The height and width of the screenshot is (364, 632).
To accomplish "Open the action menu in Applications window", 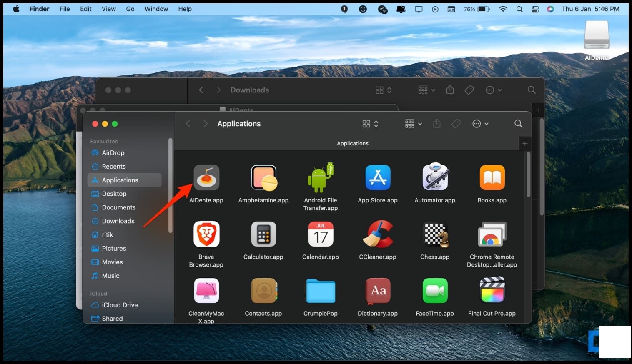I will click(x=480, y=124).
